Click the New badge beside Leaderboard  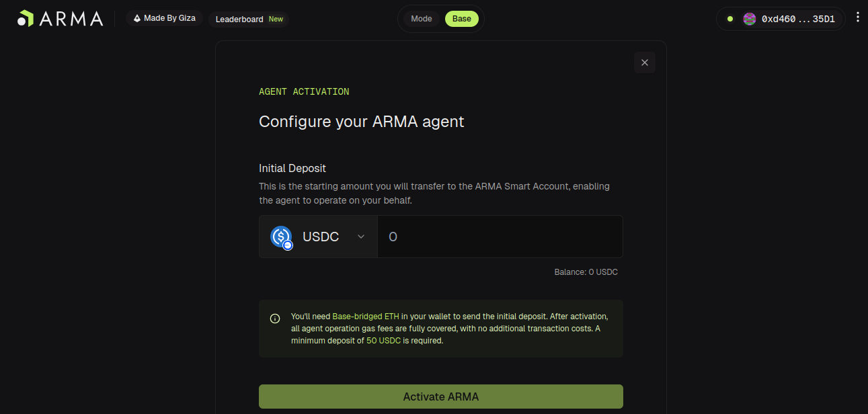(276, 19)
